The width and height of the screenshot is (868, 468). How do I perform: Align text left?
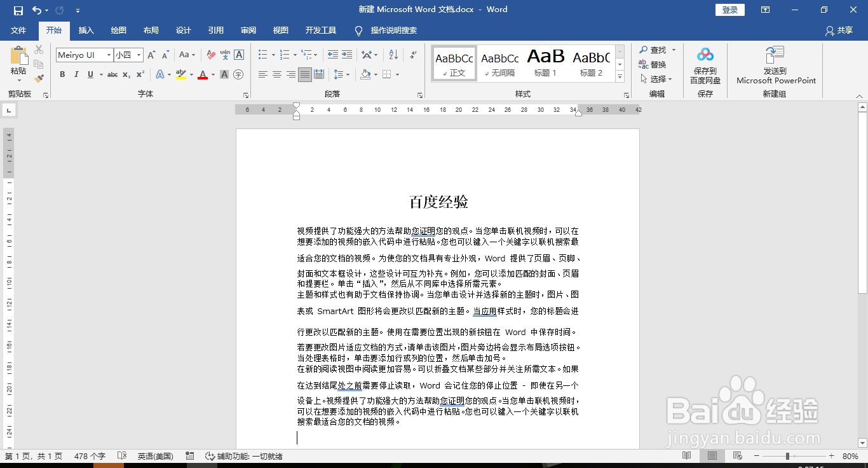pyautogui.click(x=263, y=74)
